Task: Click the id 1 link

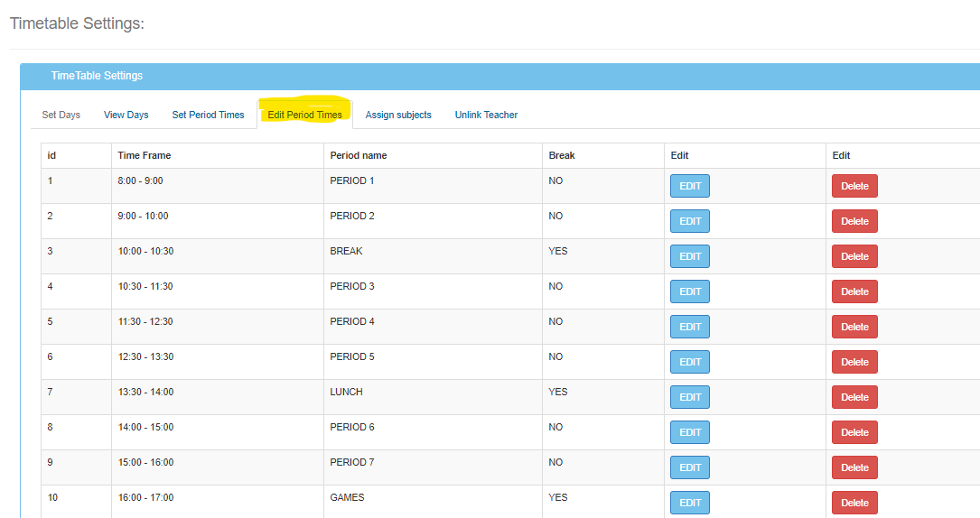Action: tap(51, 180)
